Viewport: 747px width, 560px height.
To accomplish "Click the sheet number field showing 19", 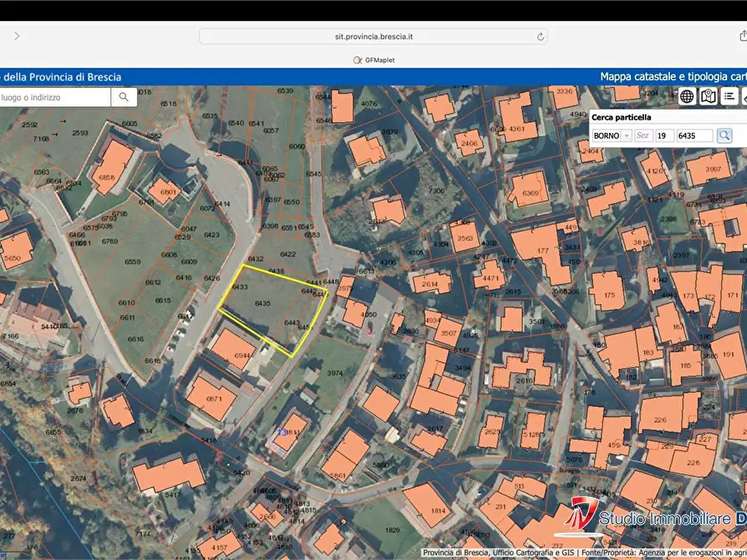I will (x=664, y=135).
